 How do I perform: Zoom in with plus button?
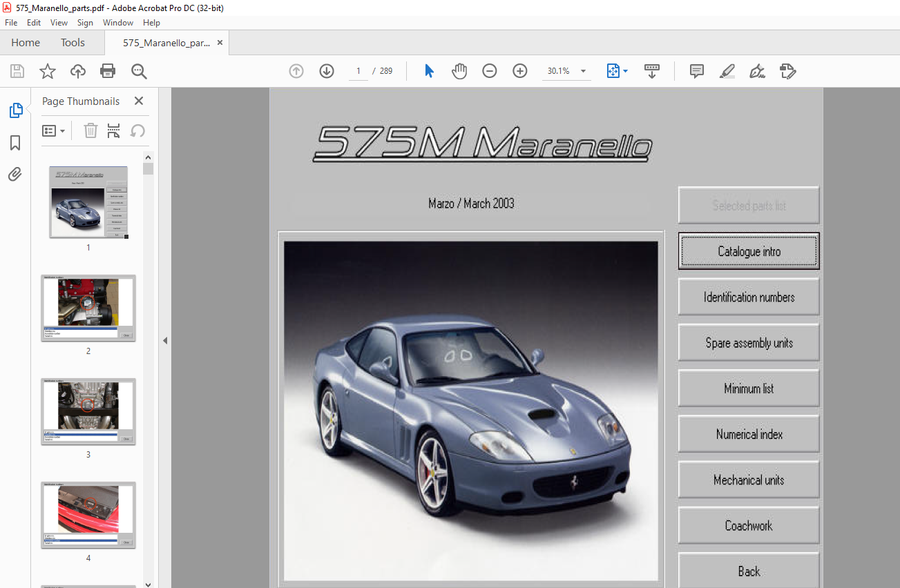tap(520, 71)
